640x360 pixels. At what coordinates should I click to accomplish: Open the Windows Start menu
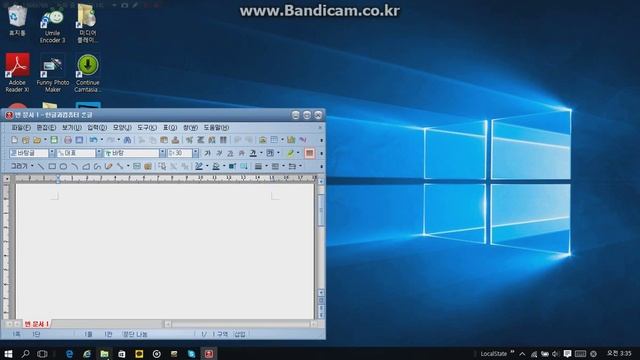(8, 353)
